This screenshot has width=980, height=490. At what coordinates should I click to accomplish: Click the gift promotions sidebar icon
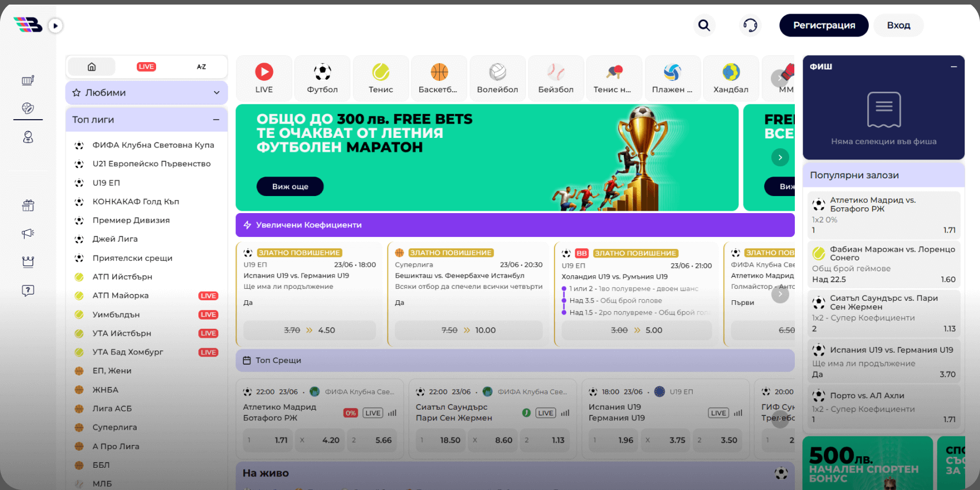(x=28, y=206)
